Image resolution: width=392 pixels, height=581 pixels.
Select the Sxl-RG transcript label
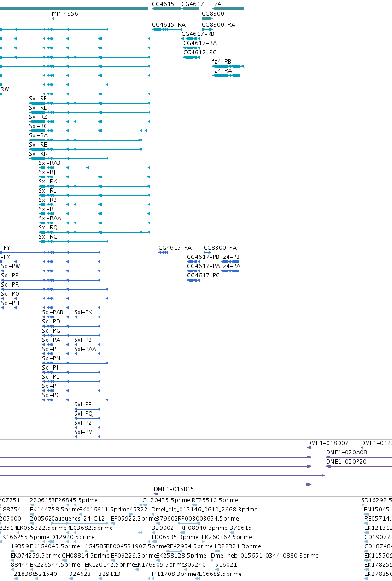coord(38,126)
